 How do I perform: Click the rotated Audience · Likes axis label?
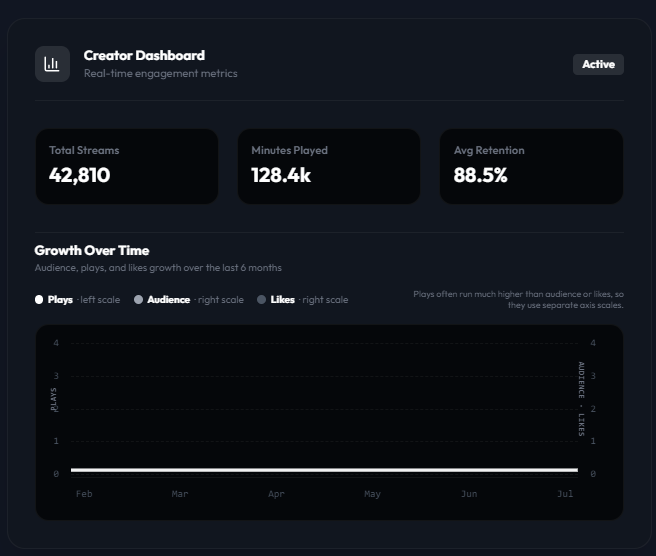tap(581, 399)
